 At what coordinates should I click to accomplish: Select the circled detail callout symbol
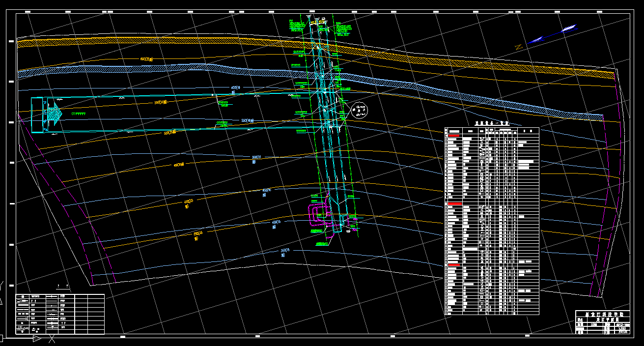click(361, 110)
